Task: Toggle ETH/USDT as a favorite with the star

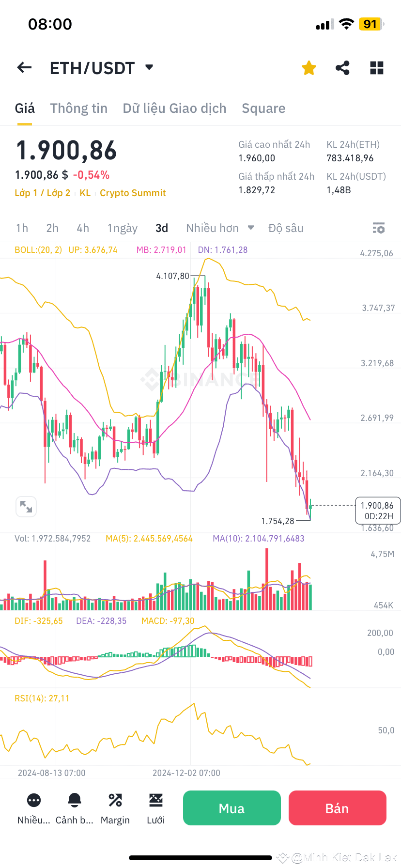Action: click(308, 68)
